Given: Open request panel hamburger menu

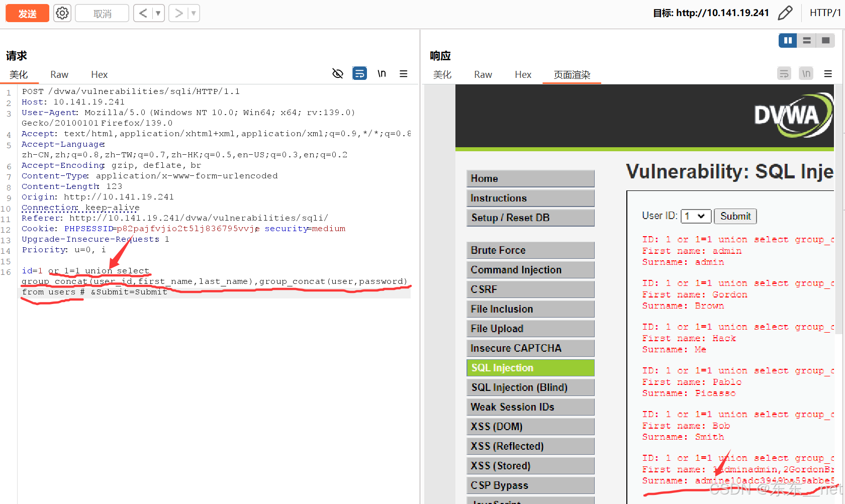Looking at the screenshot, I should click(403, 73).
